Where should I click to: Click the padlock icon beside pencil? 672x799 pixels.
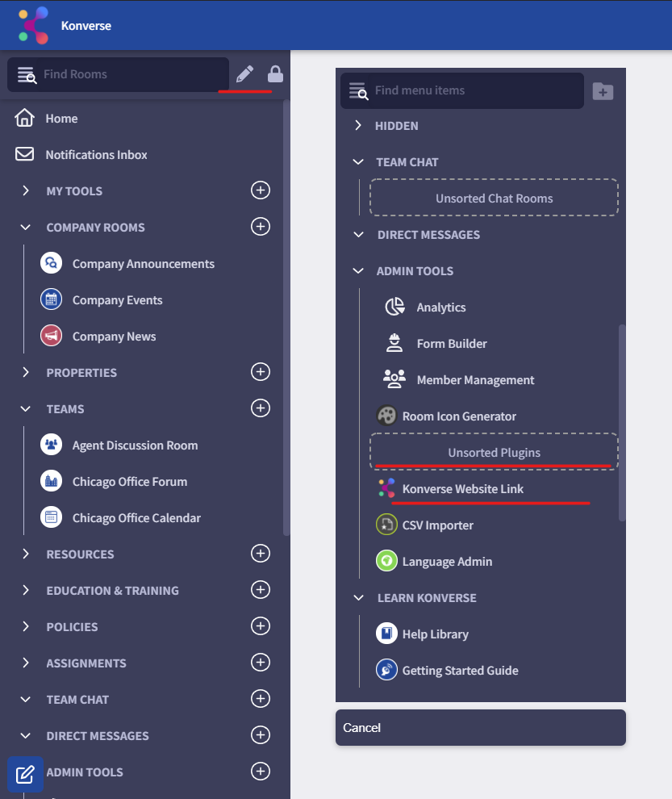point(275,74)
